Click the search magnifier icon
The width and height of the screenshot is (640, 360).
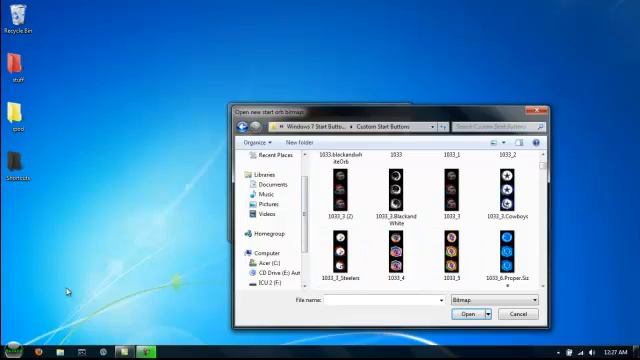tap(540, 127)
